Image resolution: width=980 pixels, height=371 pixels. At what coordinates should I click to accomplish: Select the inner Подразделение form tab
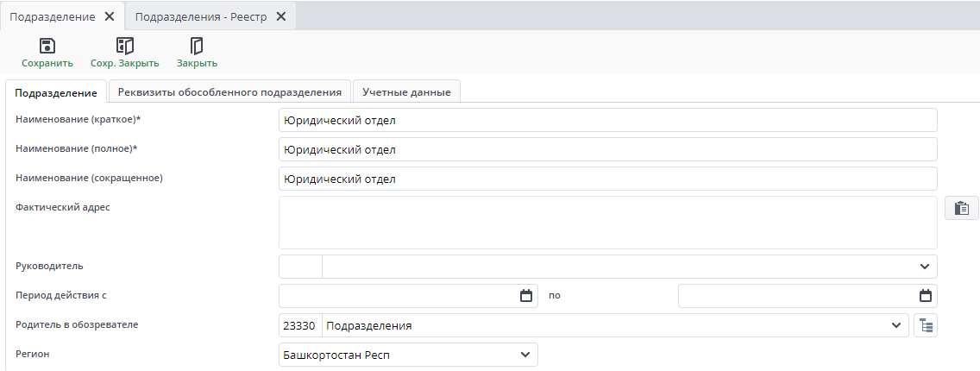click(x=56, y=92)
